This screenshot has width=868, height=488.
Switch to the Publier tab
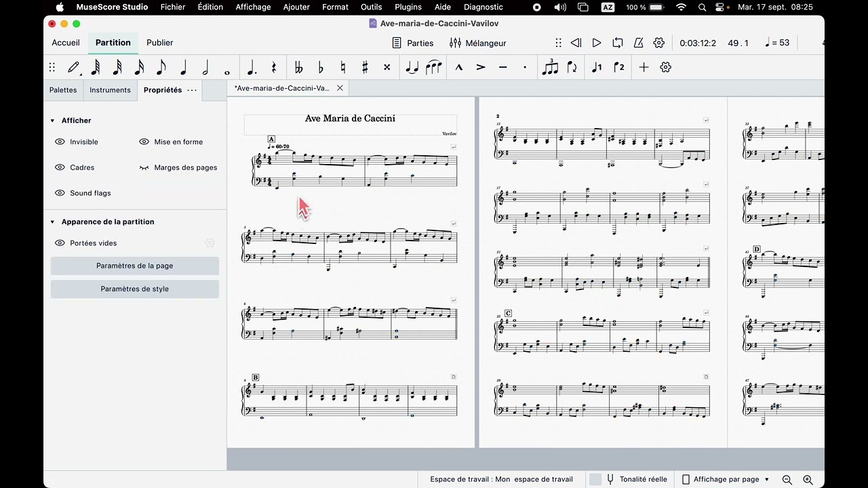(x=160, y=43)
